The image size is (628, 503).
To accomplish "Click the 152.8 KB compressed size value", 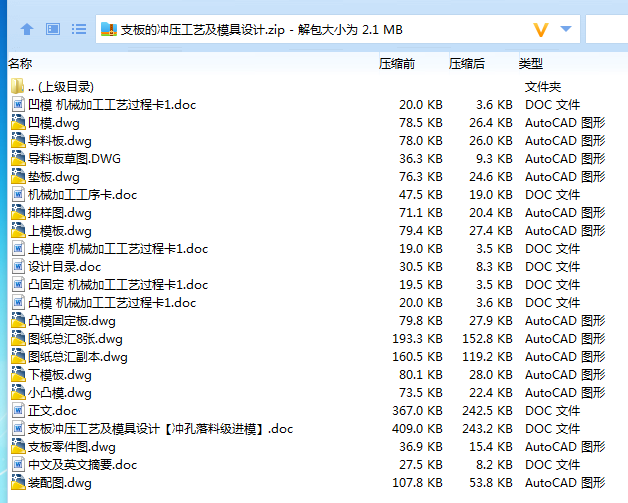I will 487,339.
